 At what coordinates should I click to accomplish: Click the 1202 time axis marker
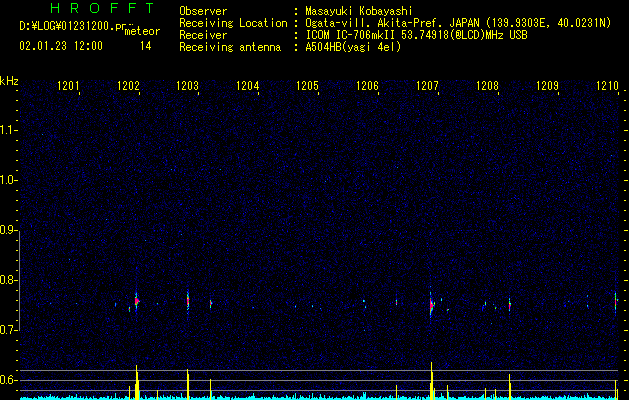click(128, 86)
